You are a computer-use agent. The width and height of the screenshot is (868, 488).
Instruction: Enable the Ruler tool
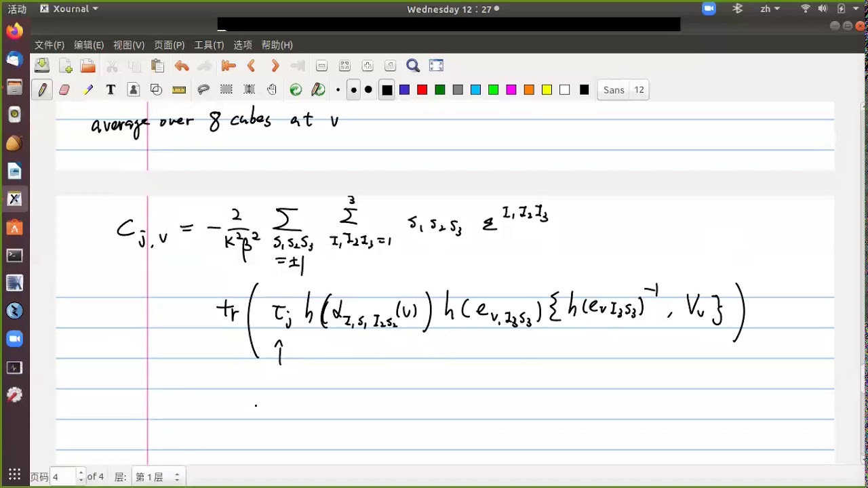coord(179,89)
